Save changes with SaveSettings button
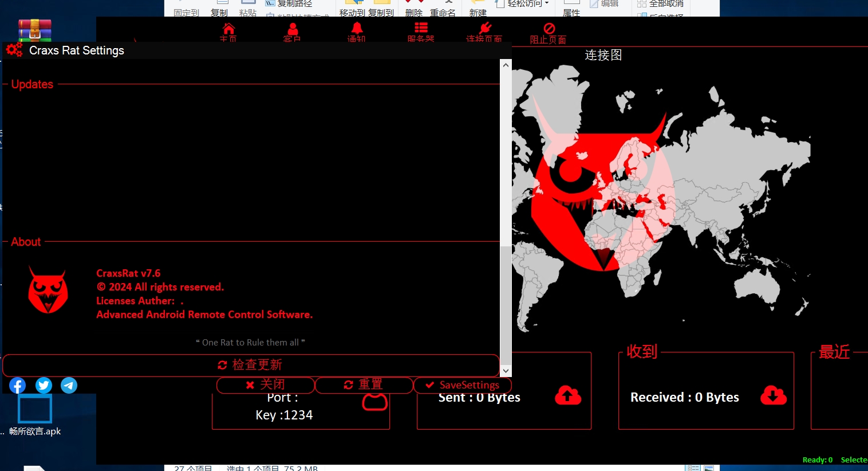This screenshot has width=868, height=471. coord(463,384)
